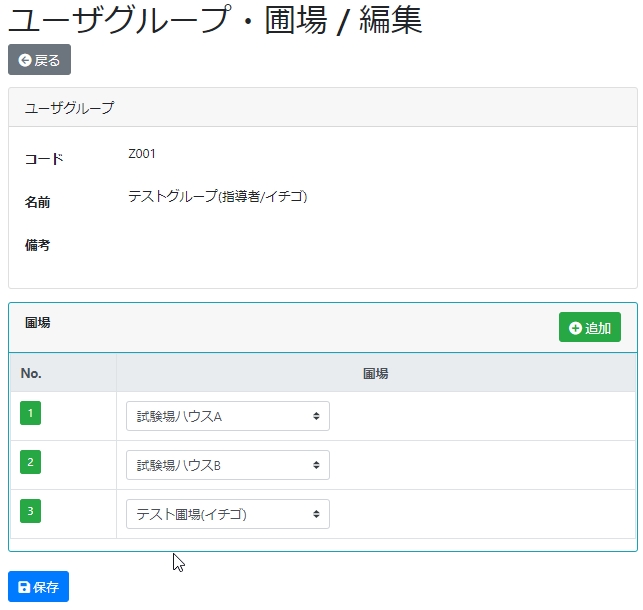Click the green number 2 badge
The height and width of the screenshot is (610, 643).
click(x=30, y=462)
